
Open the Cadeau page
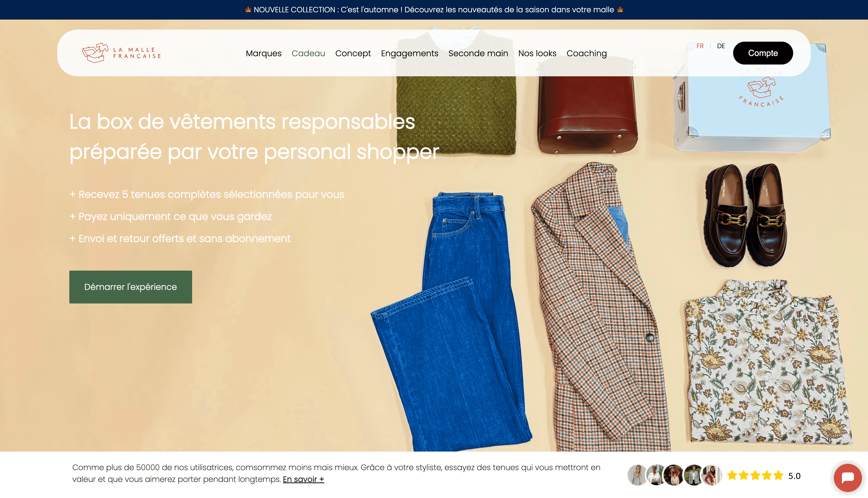coord(308,53)
